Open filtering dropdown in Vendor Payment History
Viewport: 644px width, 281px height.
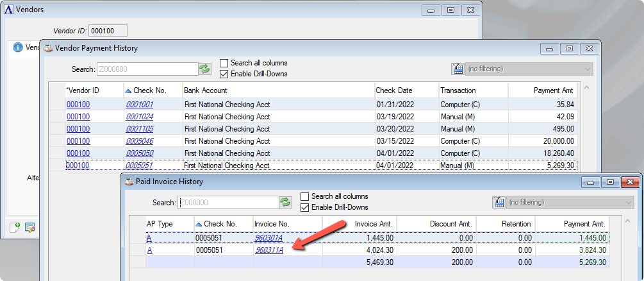click(529, 69)
